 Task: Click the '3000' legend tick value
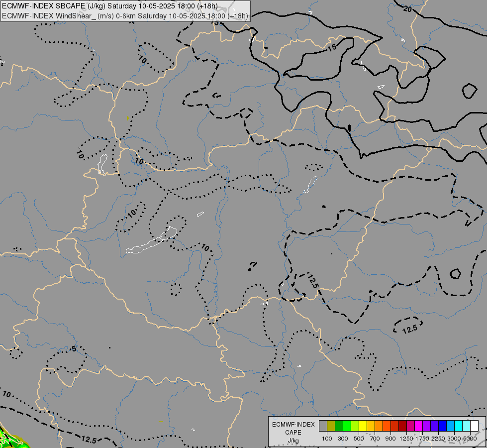pyautogui.click(x=454, y=439)
